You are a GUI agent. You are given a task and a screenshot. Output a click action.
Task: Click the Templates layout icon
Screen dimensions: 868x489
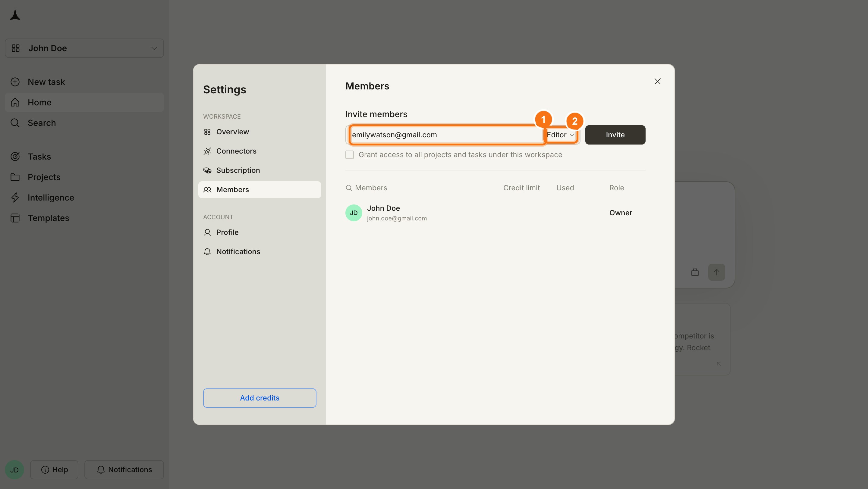tap(15, 218)
